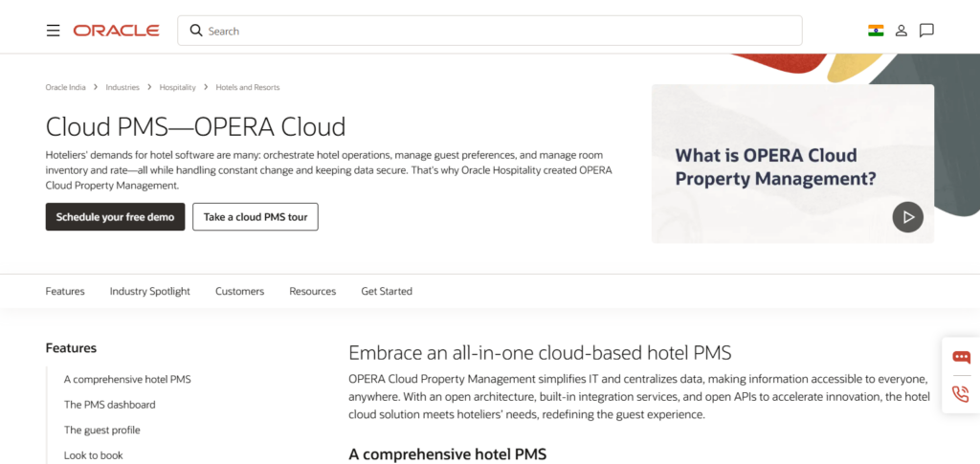Select A comprehensive hotel PMS sidebar item
Screen dimensions: 980x464
click(127, 379)
